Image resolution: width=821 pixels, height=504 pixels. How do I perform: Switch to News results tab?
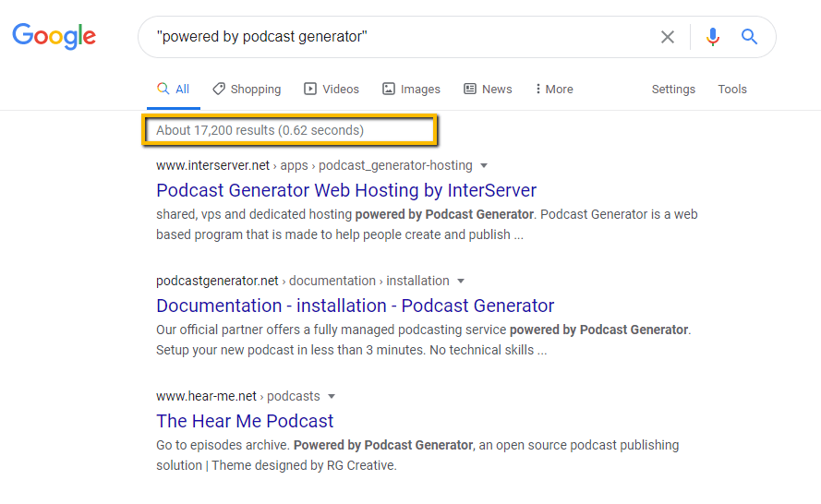tap(488, 90)
